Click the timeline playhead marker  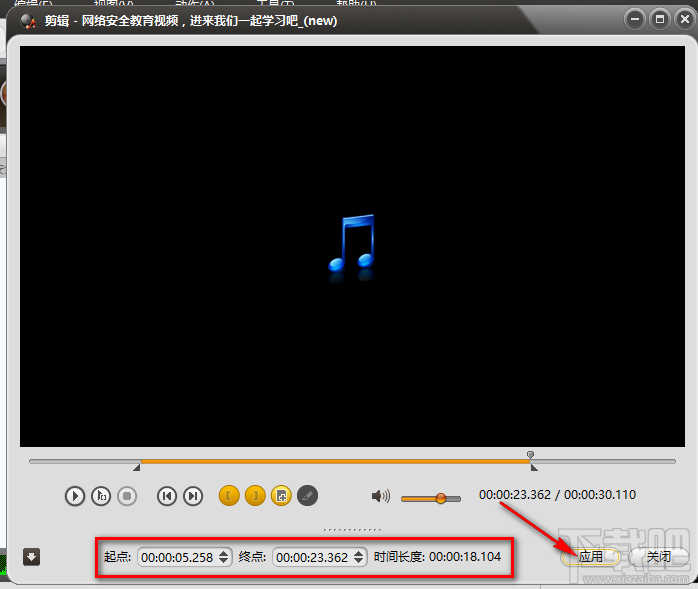530,454
